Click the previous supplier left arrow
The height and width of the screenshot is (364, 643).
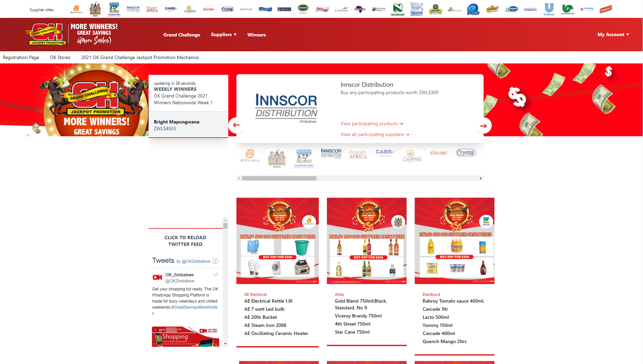236,125
